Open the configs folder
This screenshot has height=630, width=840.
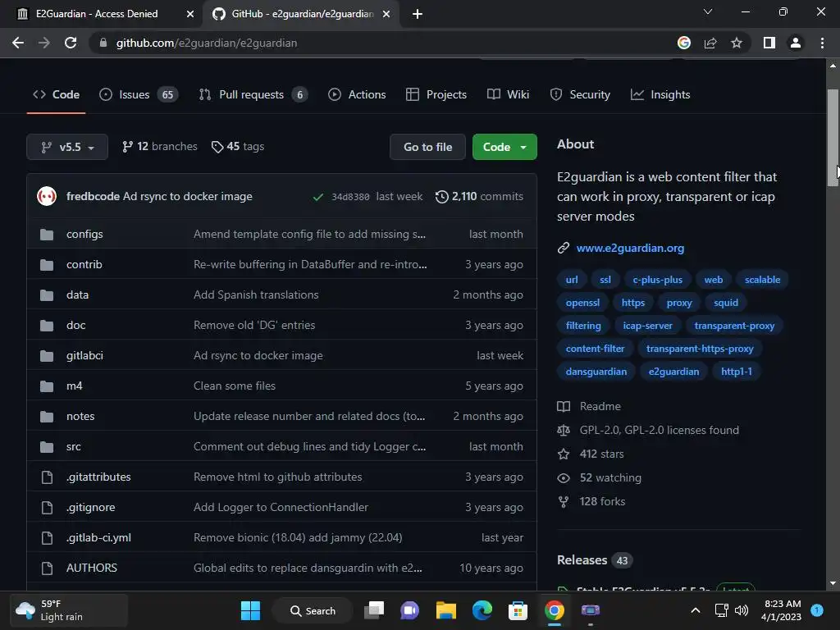pyautogui.click(x=84, y=234)
